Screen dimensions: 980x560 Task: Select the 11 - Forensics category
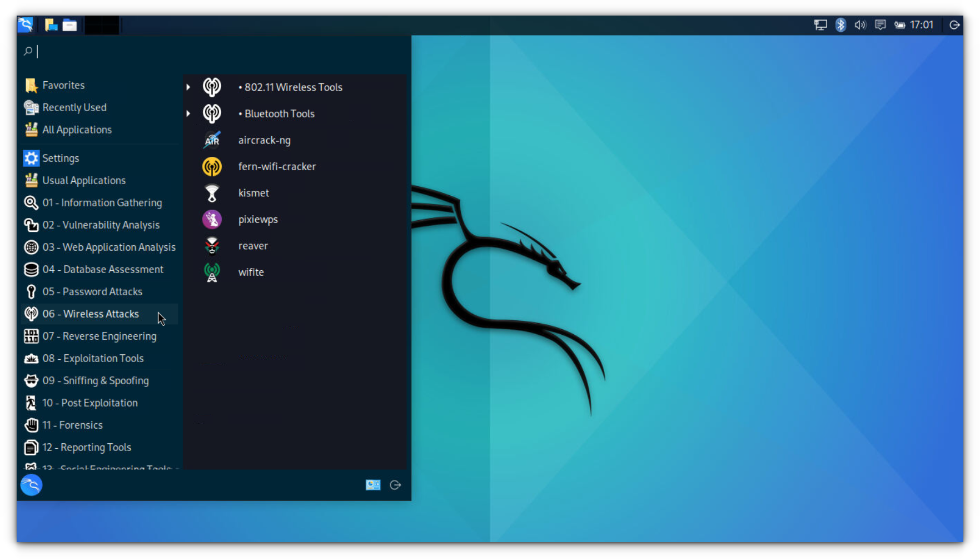(x=72, y=424)
